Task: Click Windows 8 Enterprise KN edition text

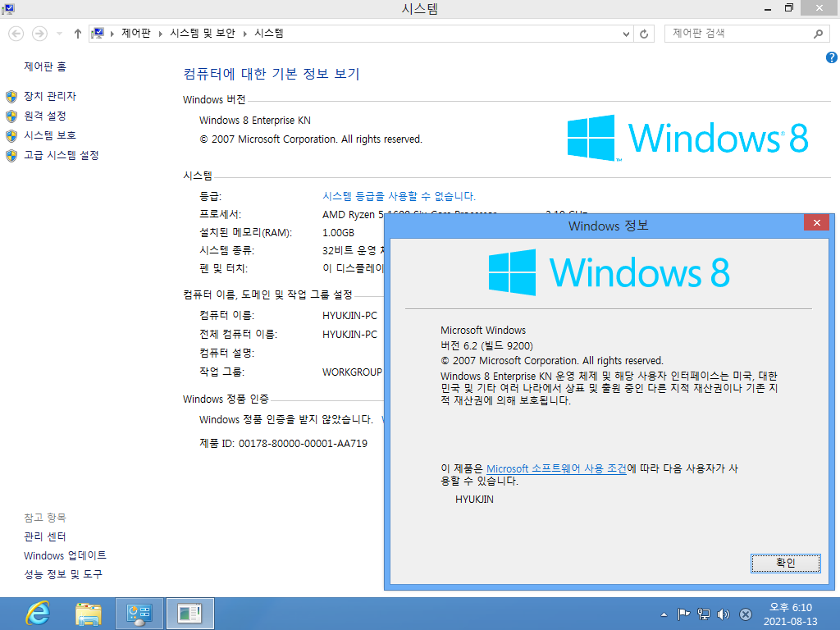Action: point(255,120)
